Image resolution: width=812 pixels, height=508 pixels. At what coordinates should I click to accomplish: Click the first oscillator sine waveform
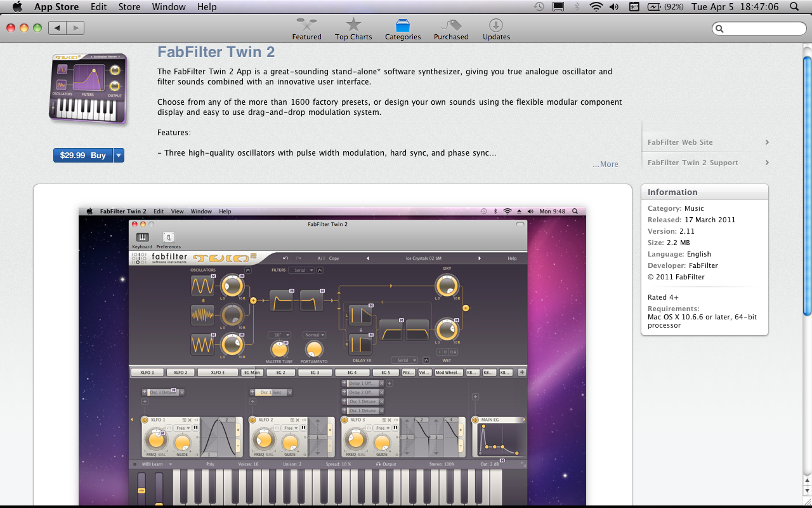click(202, 286)
